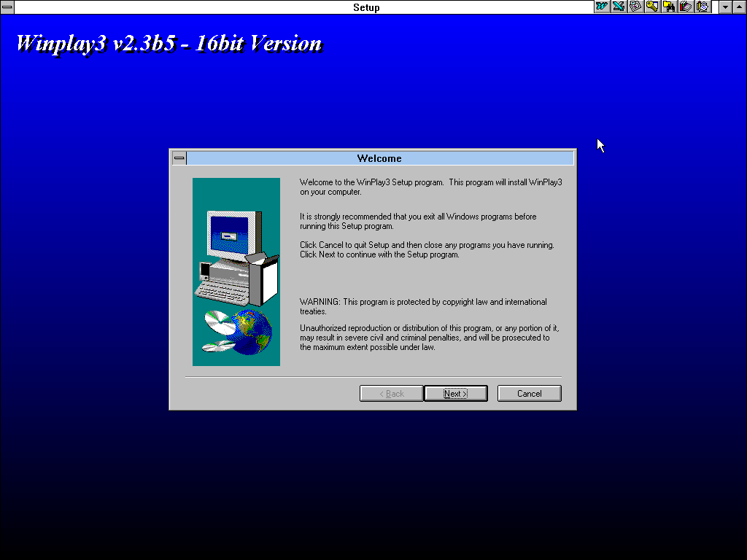Viewport: 747px width, 560px height.
Task: Open the Welcome dialog control menu box
Action: tap(179, 158)
